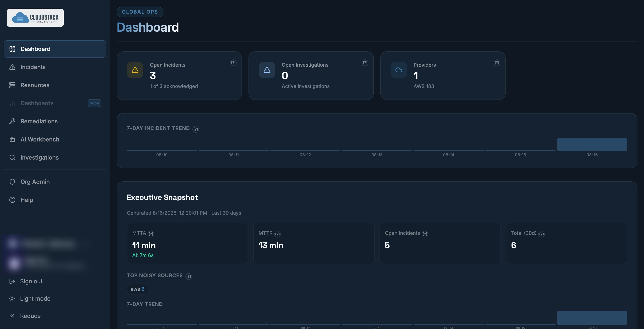Click the 'Active investigations' text

306,86
